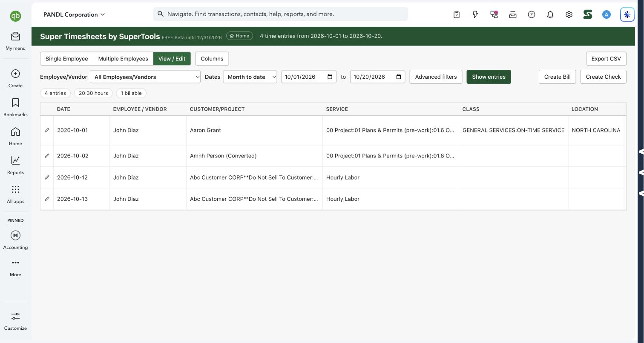This screenshot has height=343, width=644.
Task: Open notifications bell icon
Action: click(x=550, y=14)
